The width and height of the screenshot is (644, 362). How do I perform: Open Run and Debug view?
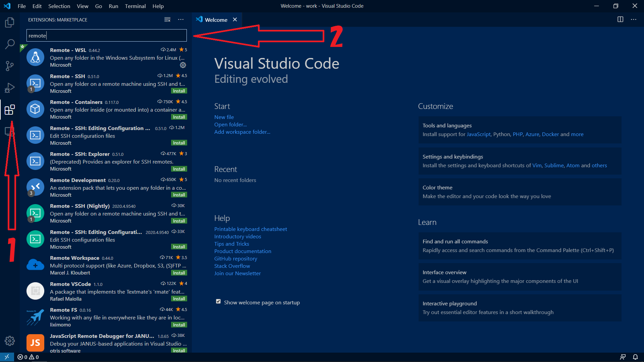[x=10, y=87]
